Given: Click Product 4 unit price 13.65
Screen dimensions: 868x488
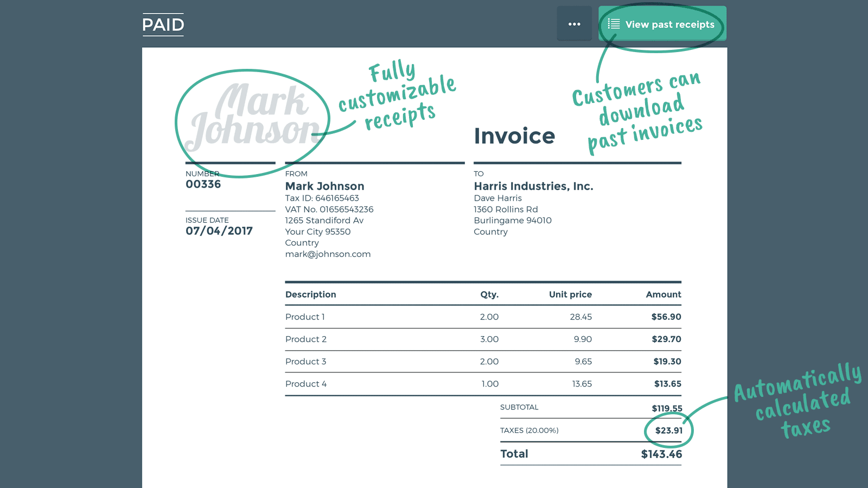Looking at the screenshot, I should point(582,384).
